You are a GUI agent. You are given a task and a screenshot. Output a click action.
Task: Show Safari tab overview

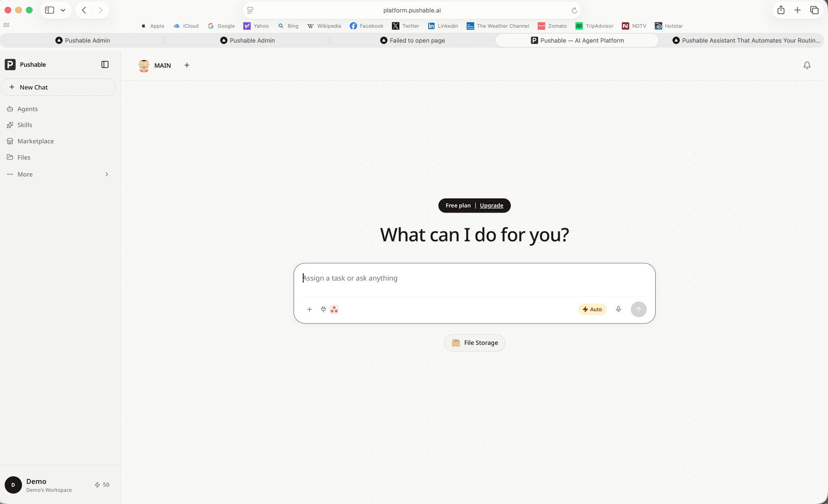(x=814, y=10)
